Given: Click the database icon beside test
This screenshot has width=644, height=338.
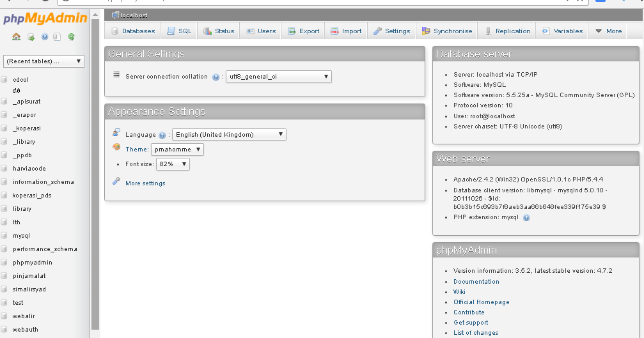Looking at the screenshot, I should coord(4,303).
